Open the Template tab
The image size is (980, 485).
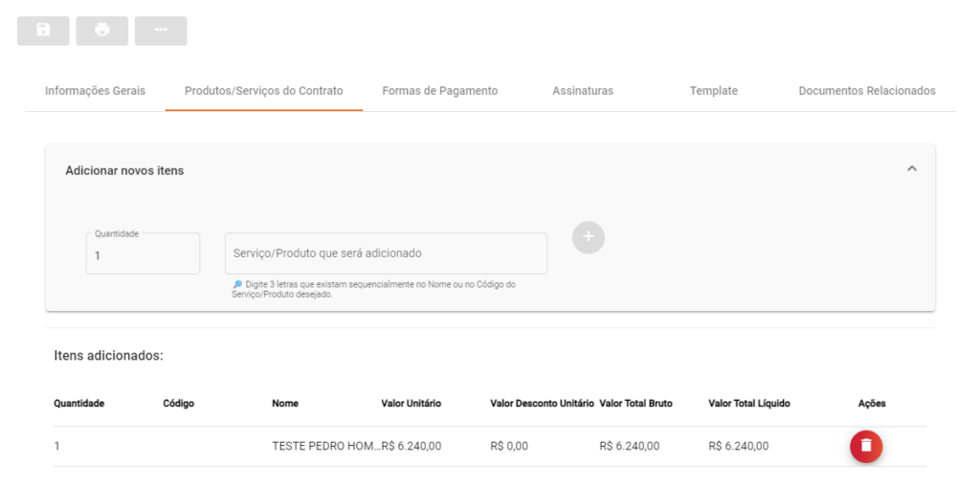(714, 91)
